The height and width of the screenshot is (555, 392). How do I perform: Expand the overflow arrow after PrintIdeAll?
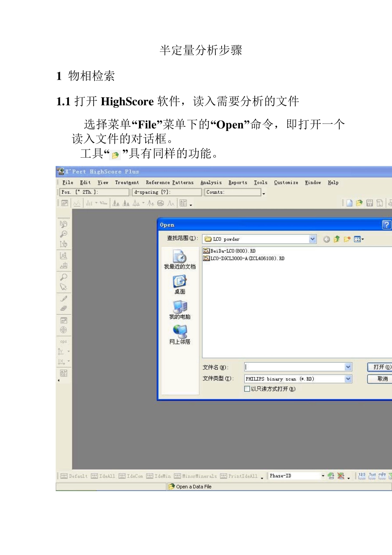pos(262,477)
